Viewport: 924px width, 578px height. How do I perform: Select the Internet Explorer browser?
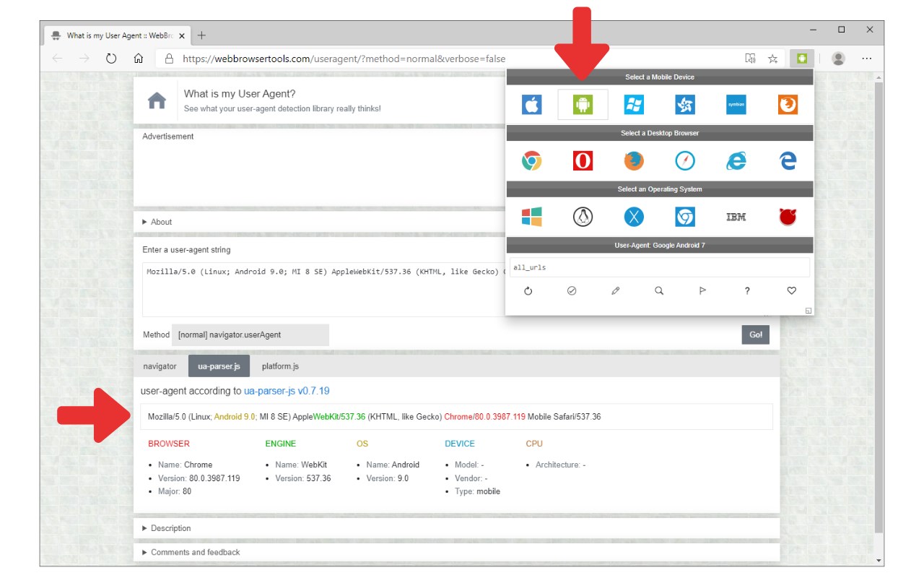[736, 160]
